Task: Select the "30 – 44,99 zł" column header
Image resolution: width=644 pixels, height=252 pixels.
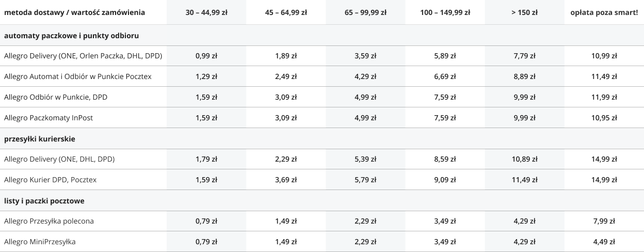Action: tap(206, 12)
